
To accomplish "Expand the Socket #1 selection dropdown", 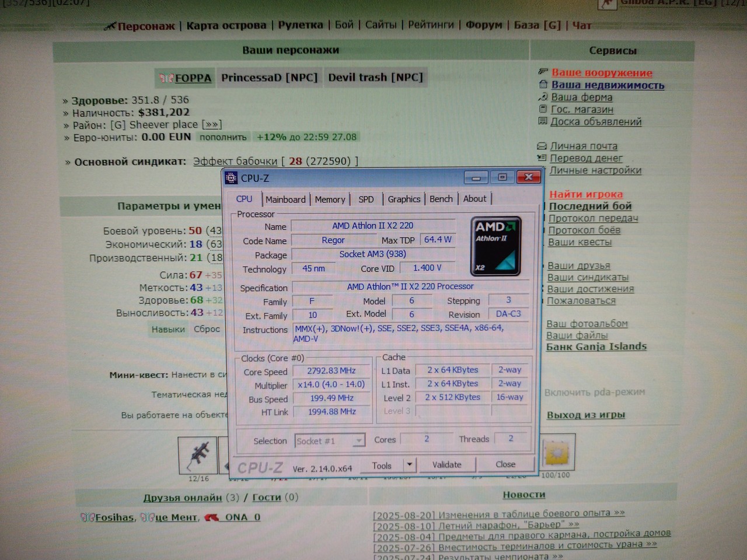I will coord(358,440).
